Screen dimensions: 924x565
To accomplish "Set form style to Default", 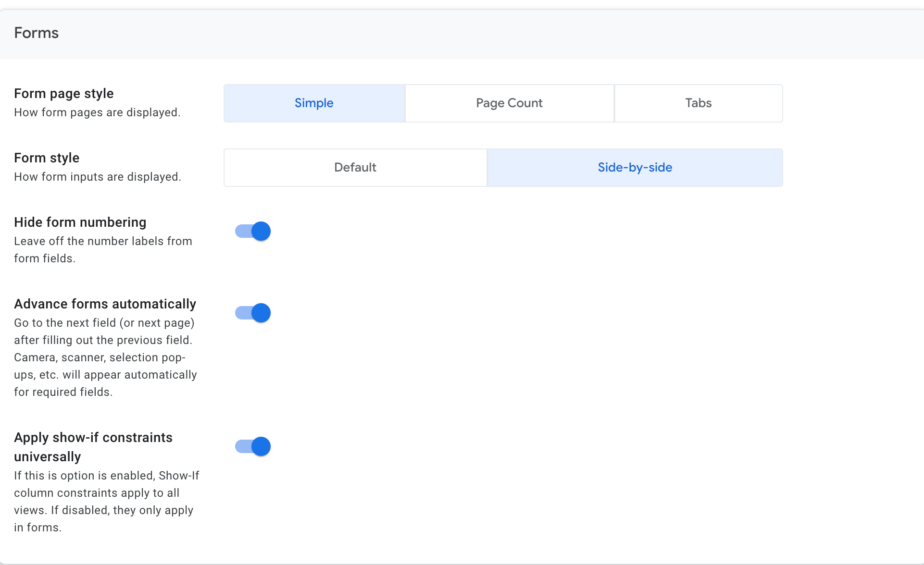I will click(x=355, y=167).
